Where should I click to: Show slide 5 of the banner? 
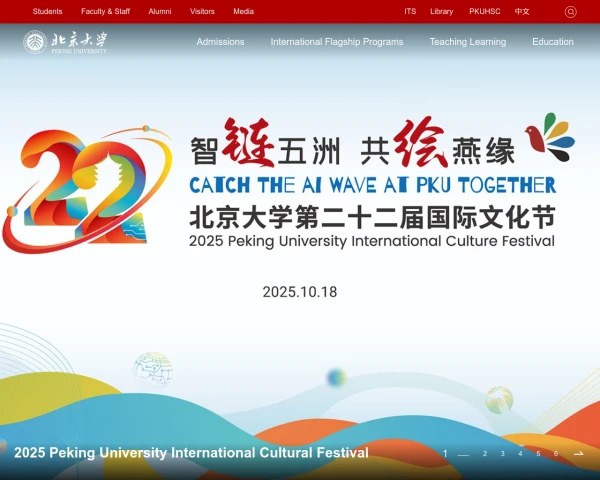[538, 454]
